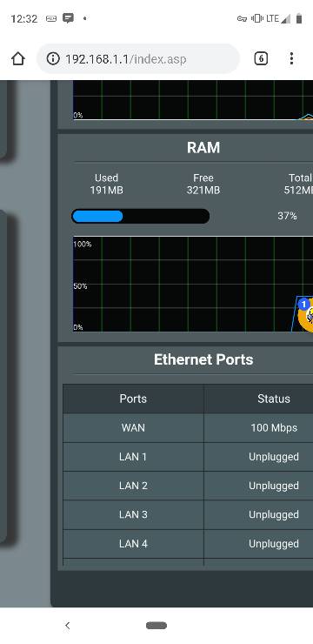
Task: Select the WAN port row label
Action: [133, 427]
